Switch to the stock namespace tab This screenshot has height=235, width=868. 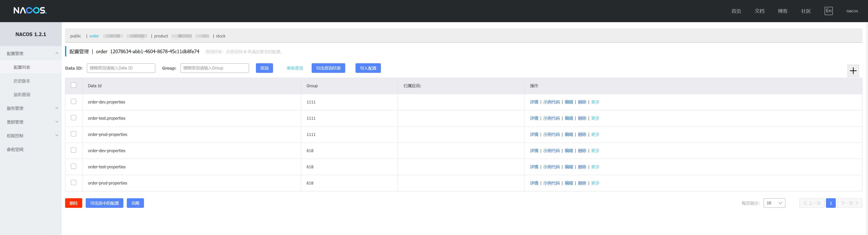221,36
